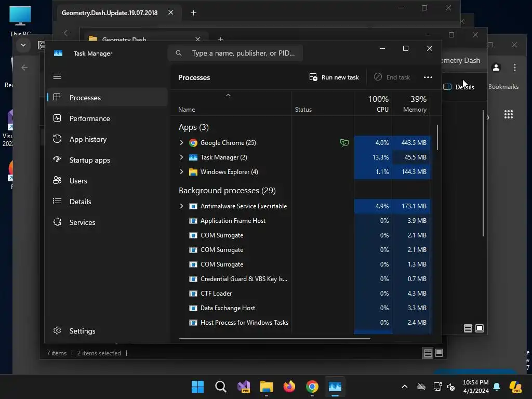The image size is (532, 399).
Task: Go to Startup apps page
Action: pyautogui.click(x=107, y=160)
